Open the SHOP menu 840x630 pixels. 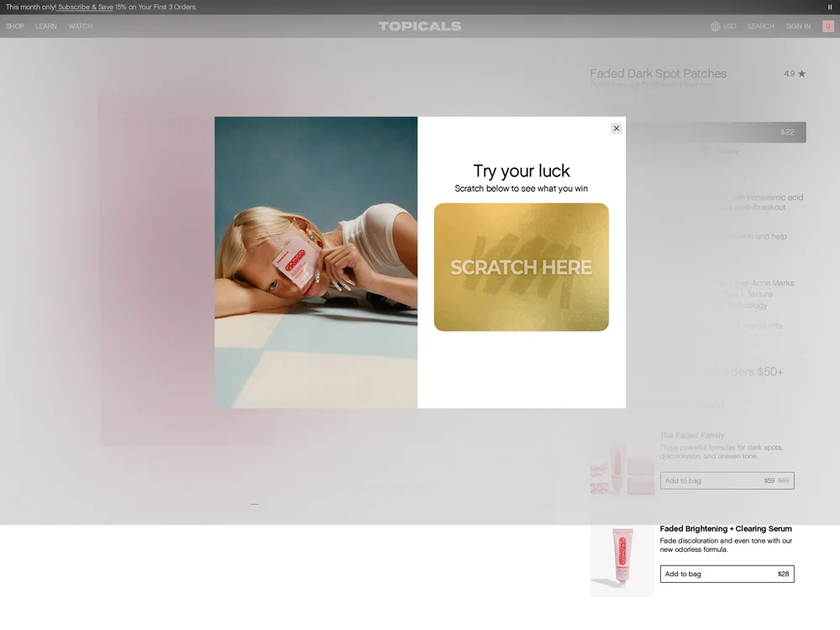pyautogui.click(x=15, y=26)
